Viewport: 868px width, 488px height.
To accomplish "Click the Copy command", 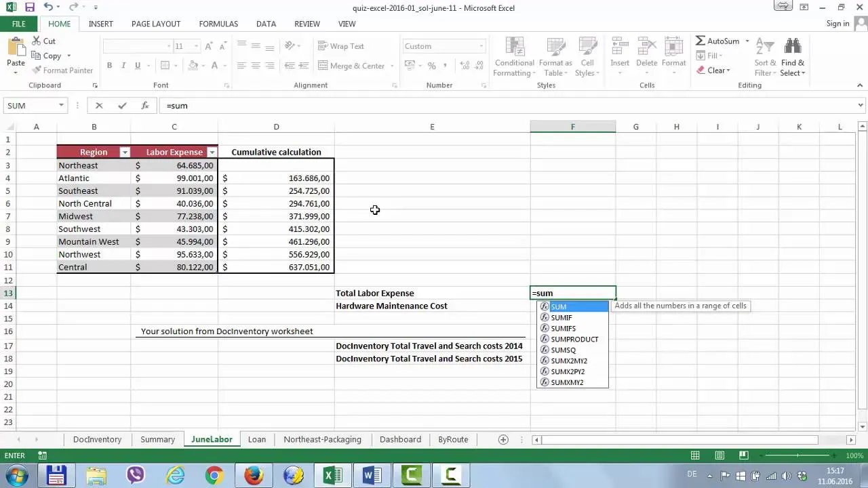I will coord(46,56).
